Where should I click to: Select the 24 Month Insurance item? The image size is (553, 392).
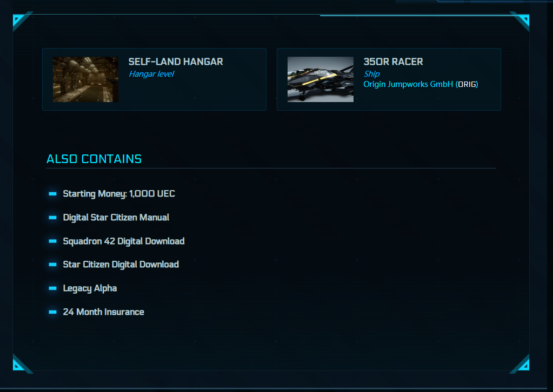[x=103, y=312]
